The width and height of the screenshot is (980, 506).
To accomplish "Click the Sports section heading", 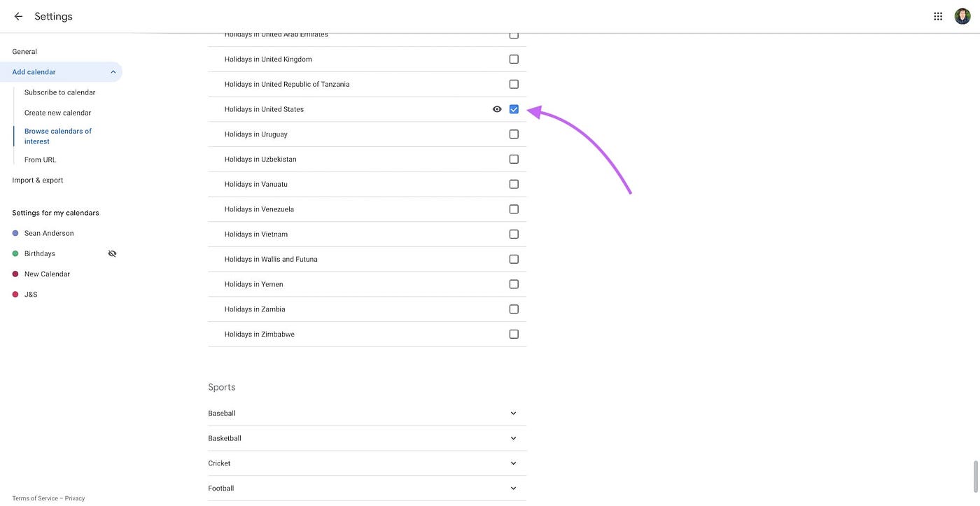I will tap(222, 387).
